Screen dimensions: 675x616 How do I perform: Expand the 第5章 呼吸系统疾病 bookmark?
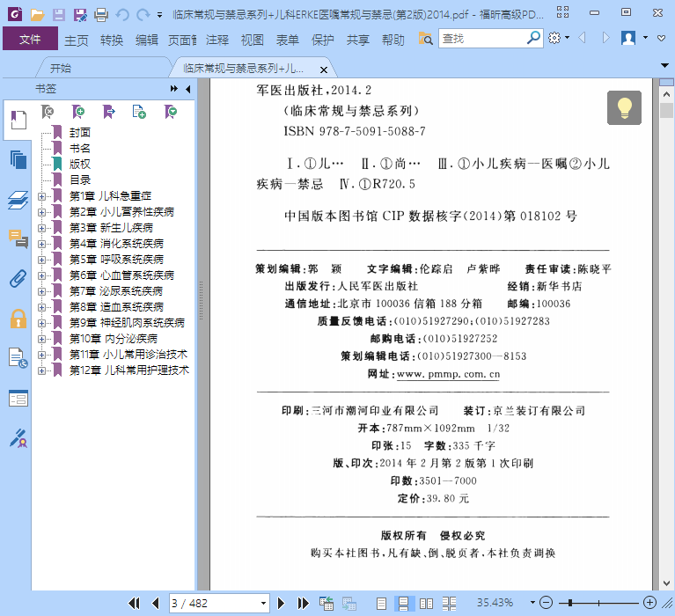41,260
